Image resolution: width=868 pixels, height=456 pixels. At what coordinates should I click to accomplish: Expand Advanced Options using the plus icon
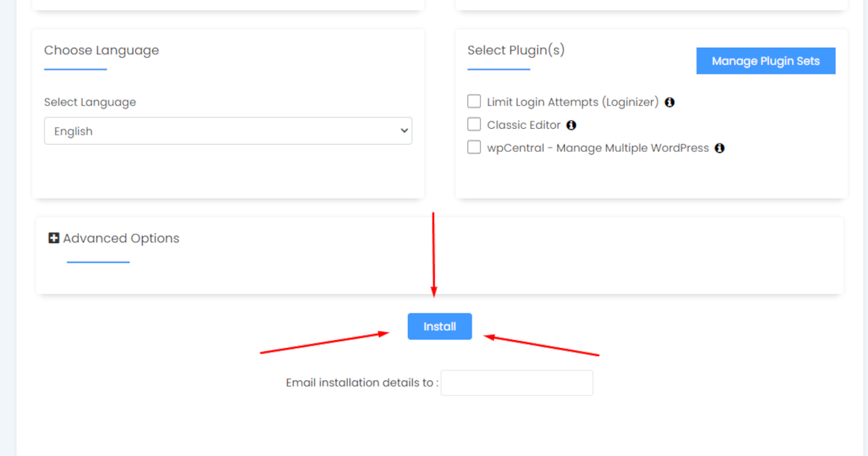point(54,238)
